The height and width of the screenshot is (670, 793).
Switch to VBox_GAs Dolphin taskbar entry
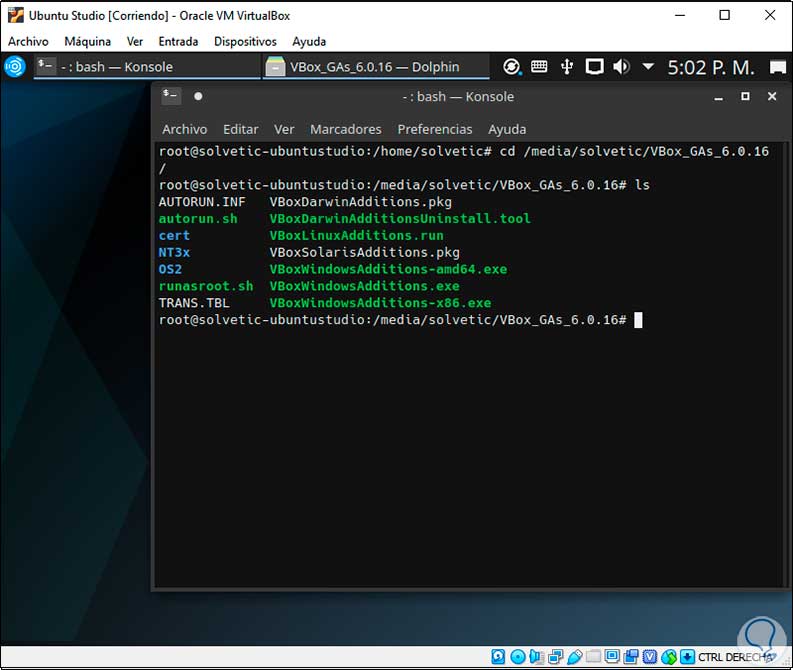click(x=376, y=67)
